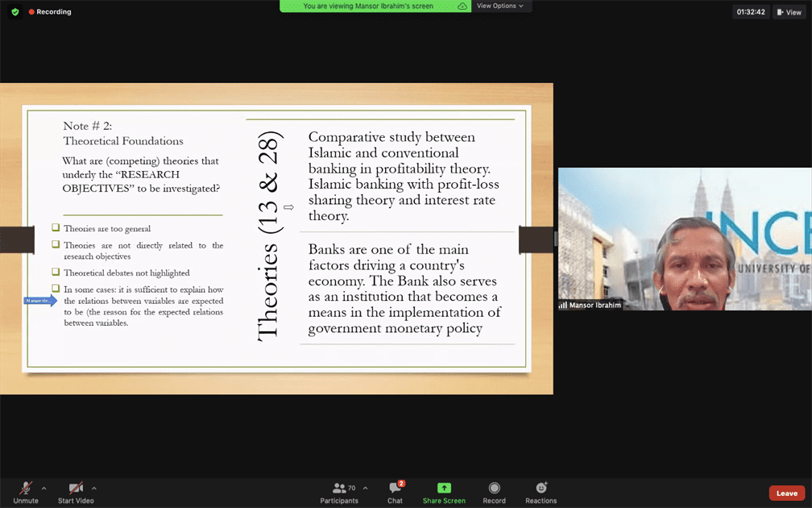Click the divider handle beside the shared screen

pyautogui.click(x=555, y=239)
